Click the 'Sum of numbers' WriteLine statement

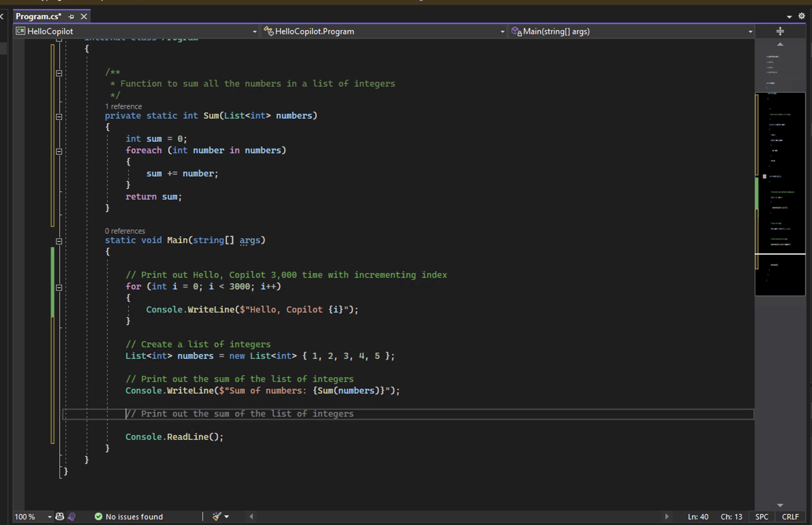263,391
